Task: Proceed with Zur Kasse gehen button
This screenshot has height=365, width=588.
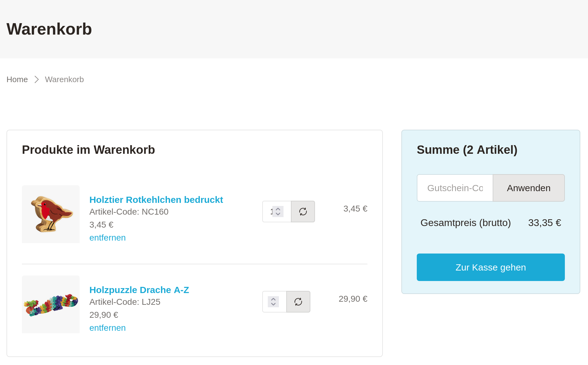Action: pyautogui.click(x=491, y=267)
